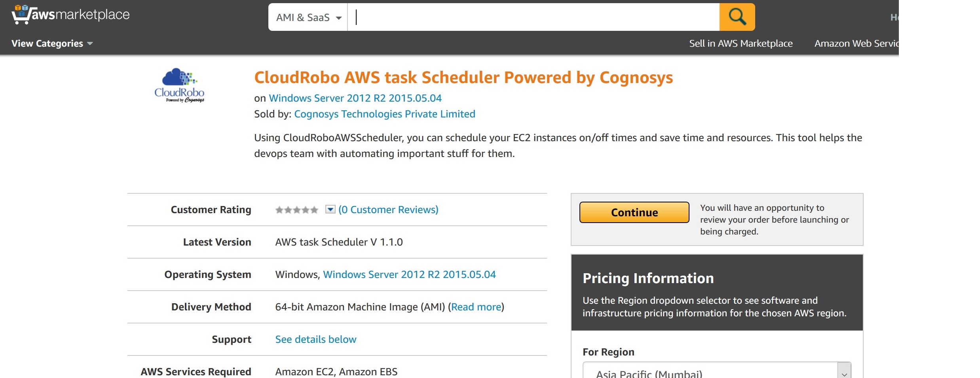Open the Asia Pacific (Mumbai) region selector
Viewport: 980px width, 378px height.
pos(716,372)
